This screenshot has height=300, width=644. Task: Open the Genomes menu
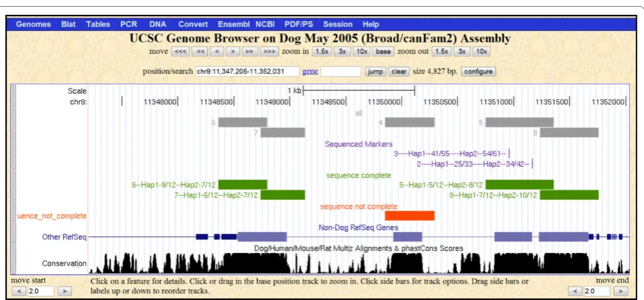tap(33, 24)
